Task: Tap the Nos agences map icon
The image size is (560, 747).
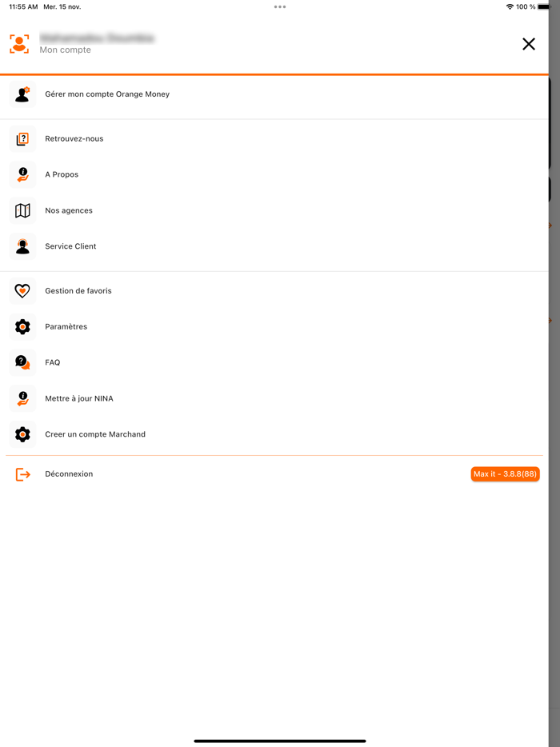Action: pyautogui.click(x=22, y=210)
